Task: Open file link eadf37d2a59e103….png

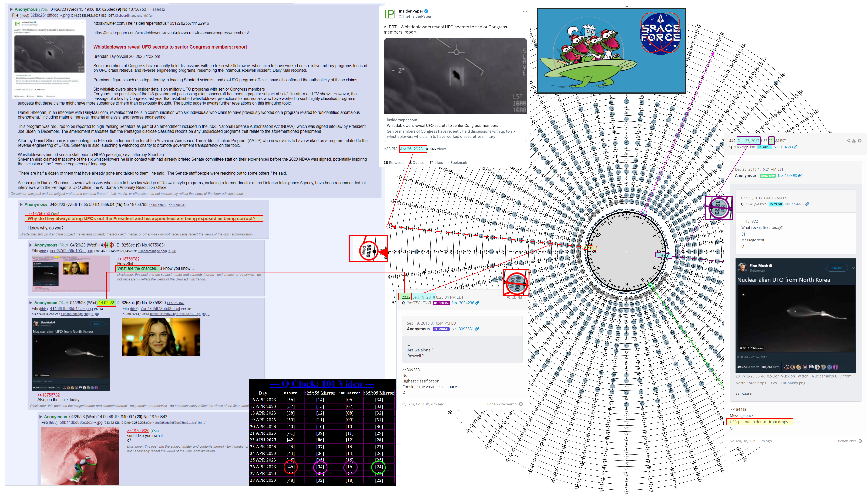Action: (71, 251)
